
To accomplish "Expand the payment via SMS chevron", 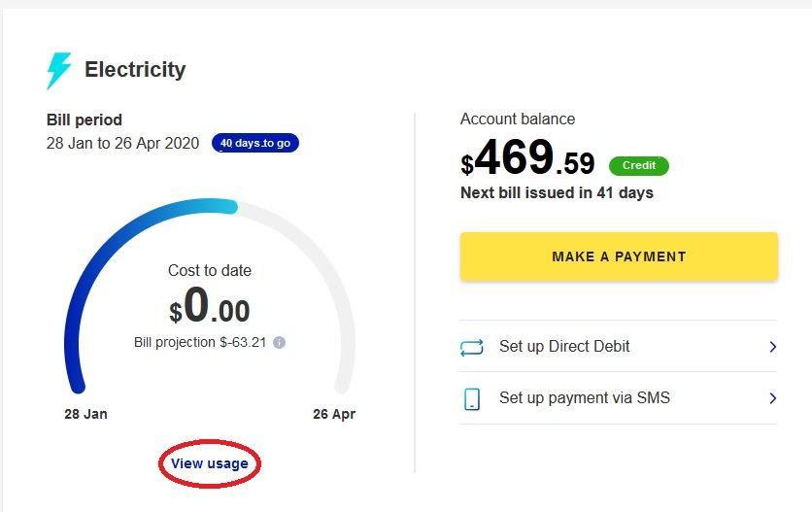I will [x=772, y=398].
